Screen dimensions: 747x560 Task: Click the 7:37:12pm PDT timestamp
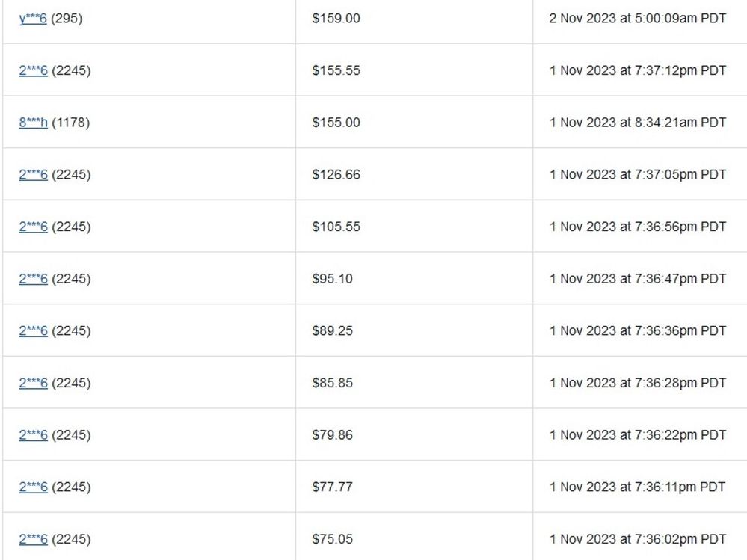637,71
